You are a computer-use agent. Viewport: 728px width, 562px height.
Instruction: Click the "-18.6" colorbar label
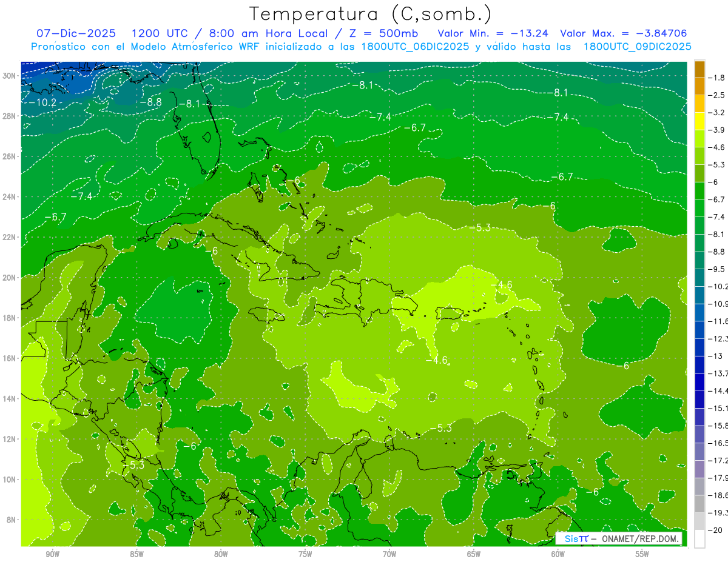pos(718,495)
